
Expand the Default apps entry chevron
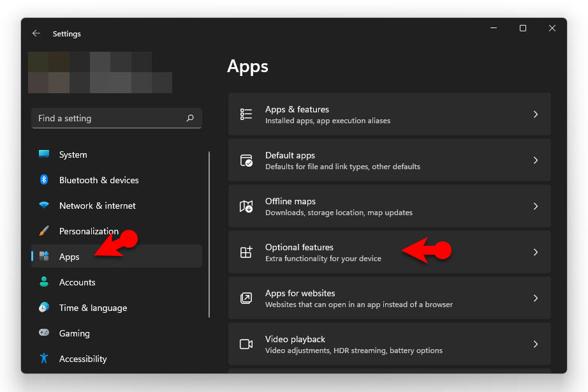[536, 160]
